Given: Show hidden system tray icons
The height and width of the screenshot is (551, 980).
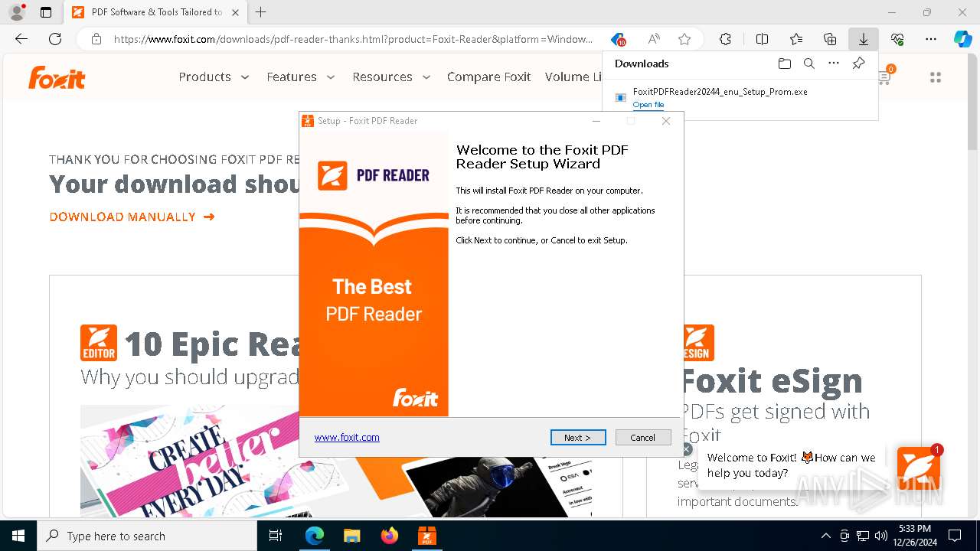Looking at the screenshot, I should [x=825, y=536].
